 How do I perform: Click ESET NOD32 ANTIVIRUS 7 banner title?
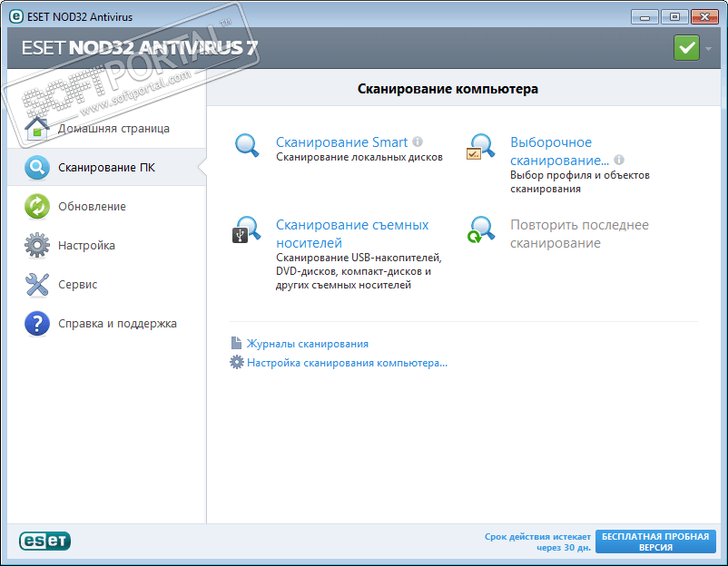coord(140,48)
